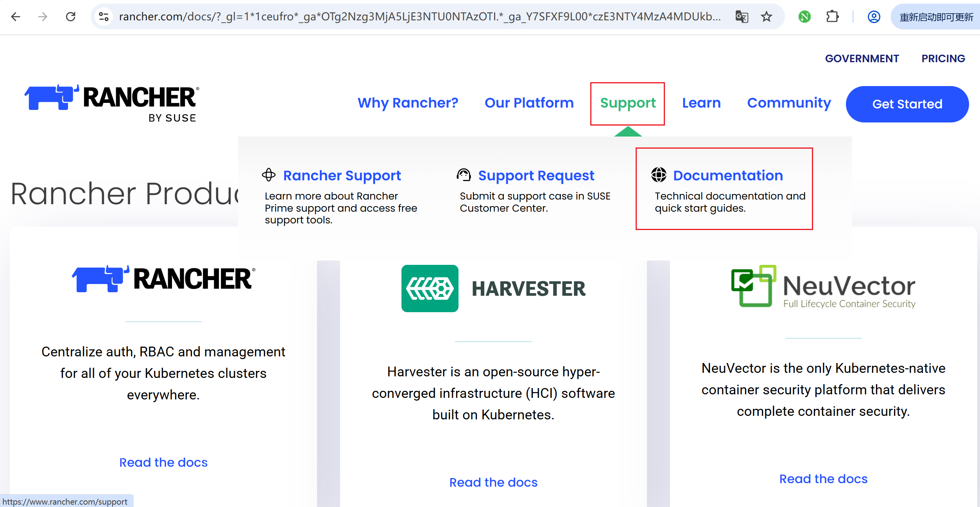Click the Rancher product card logo
This screenshot has height=507, width=980.
(x=164, y=279)
